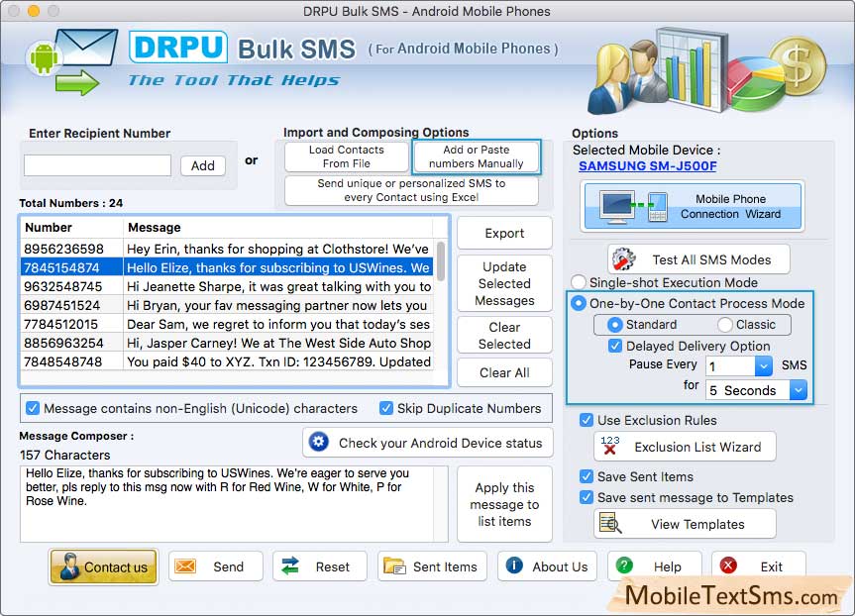Select One-by-One Contact Process Mode radio
This screenshot has width=855, height=616.
(579, 303)
